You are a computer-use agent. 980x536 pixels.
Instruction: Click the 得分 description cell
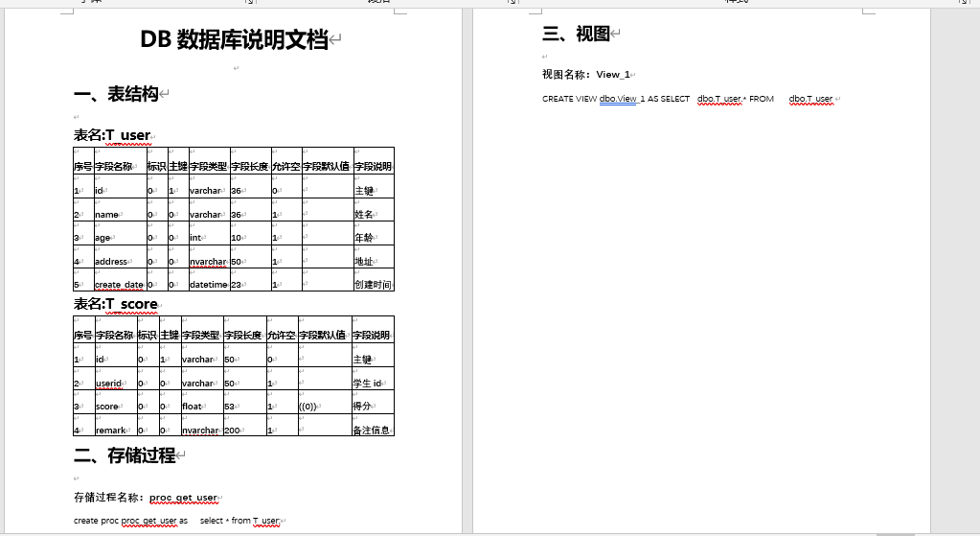pos(373,402)
